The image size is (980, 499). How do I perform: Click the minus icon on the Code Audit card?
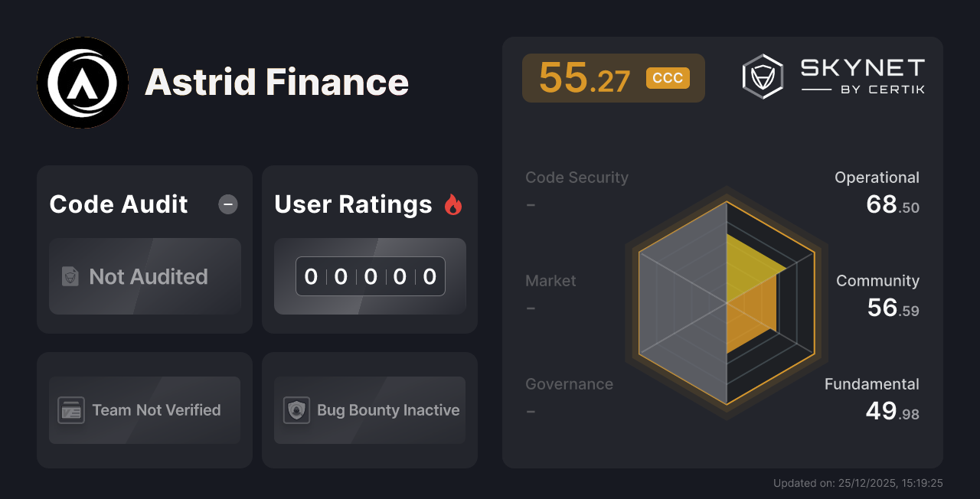coord(227,204)
